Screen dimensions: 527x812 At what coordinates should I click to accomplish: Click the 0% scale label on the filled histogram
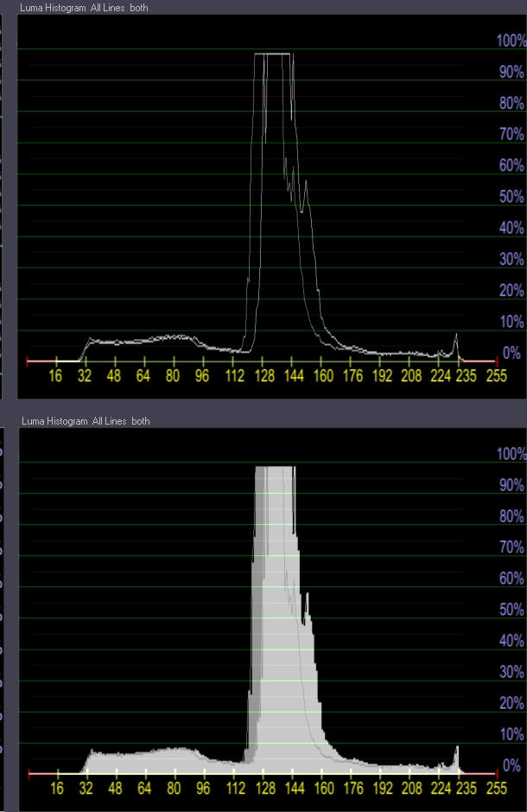(512, 765)
